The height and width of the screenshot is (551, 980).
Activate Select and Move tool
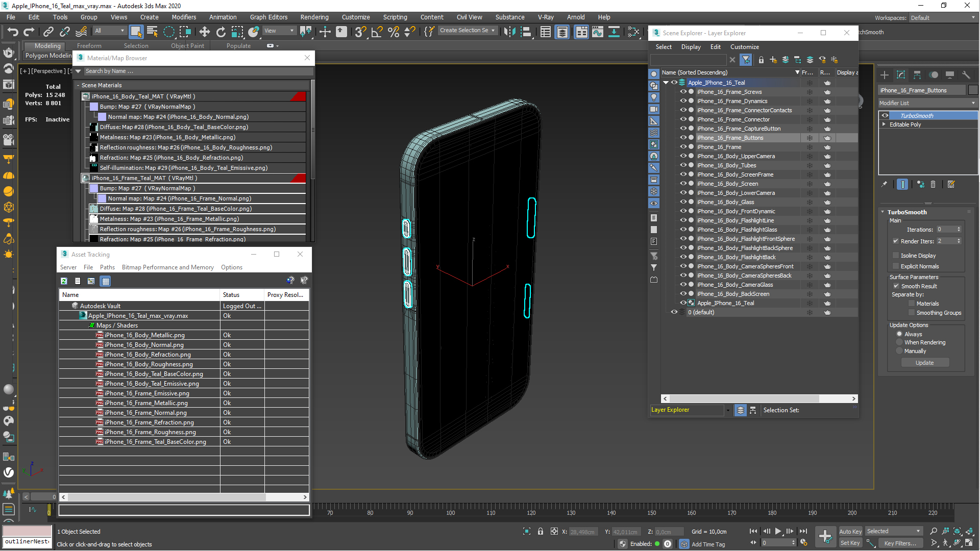click(x=205, y=32)
